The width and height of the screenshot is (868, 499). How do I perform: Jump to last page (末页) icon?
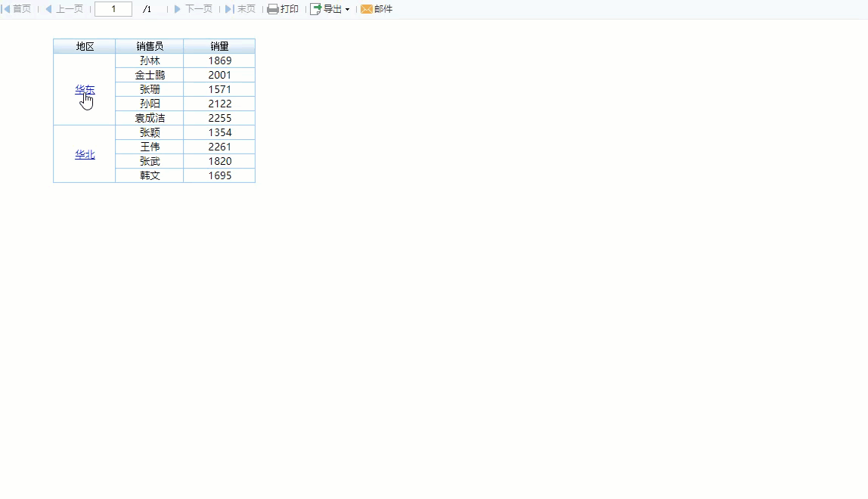pyautogui.click(x=228, y=9)
